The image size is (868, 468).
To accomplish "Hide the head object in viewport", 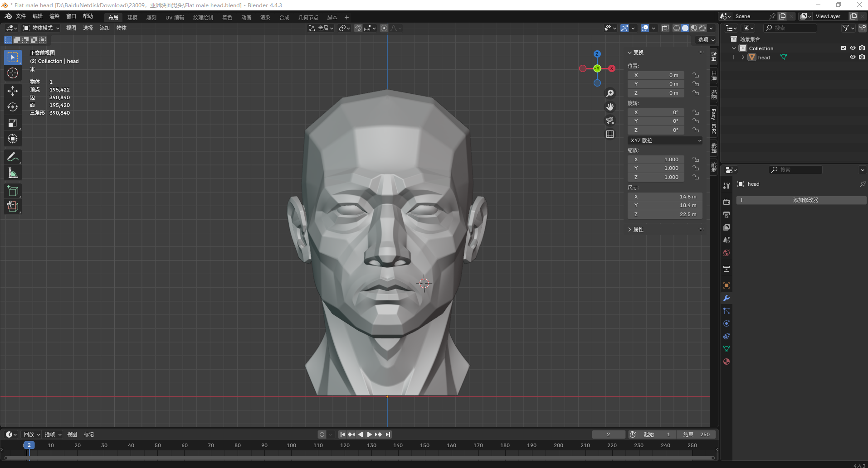I will point(853,58).
